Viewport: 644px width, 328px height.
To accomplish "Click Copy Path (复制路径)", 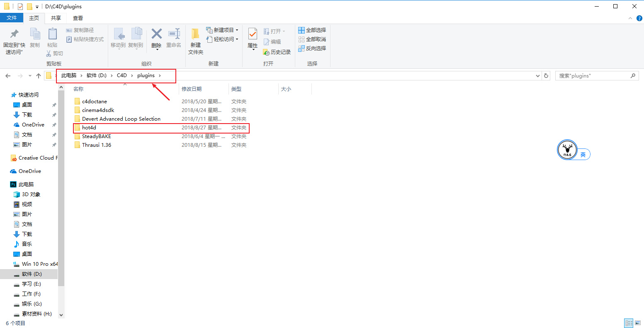I will 80,30.
